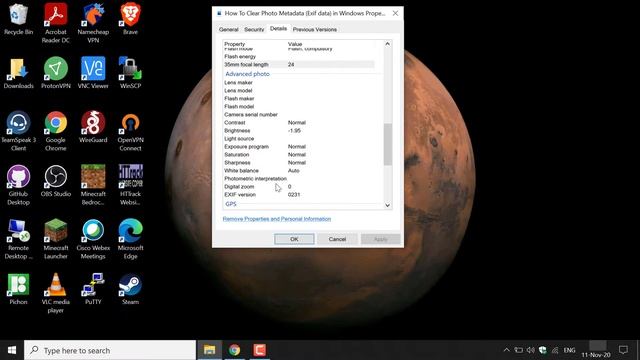Click the Saturation property row
The height and width of the screenshot is (360, 640).
pyautogui.click(x=299, y=155)
